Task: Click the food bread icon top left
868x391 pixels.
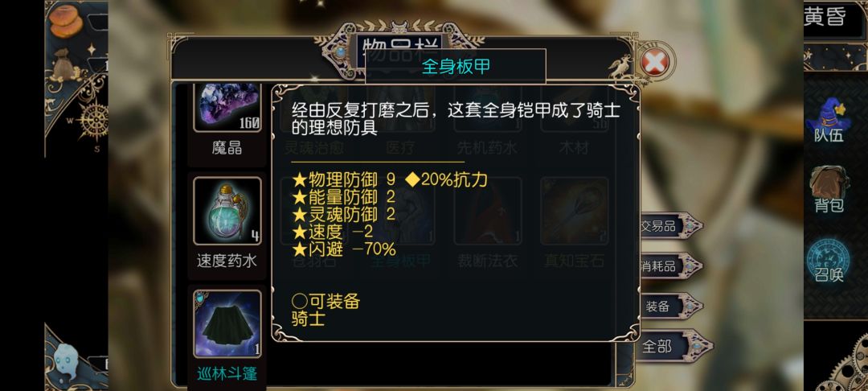Action: pyautogui.click(x=66, y=21)
